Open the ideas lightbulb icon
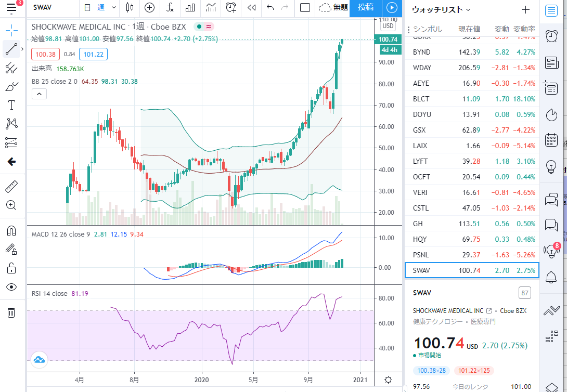Image resolution: width=567 pixels, height=392 pixels. [551, 166]
